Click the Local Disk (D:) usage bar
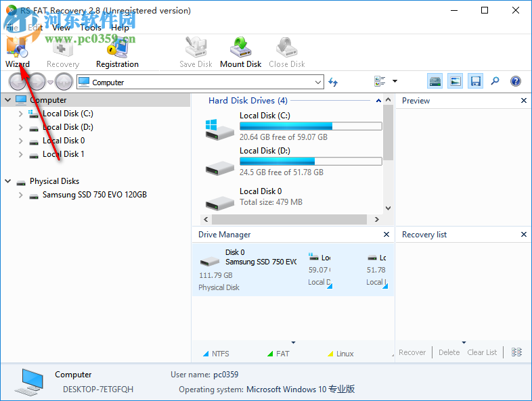Screen dimensions: 532x401 [x=311, y=161]
